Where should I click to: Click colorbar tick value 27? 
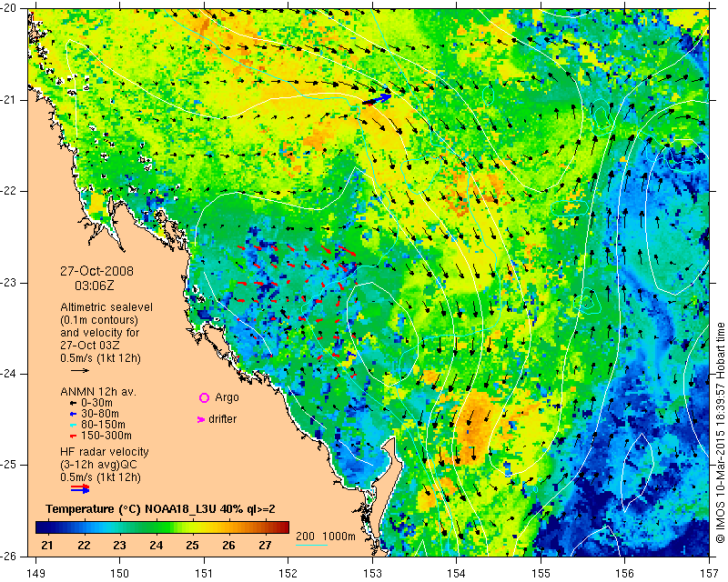pos(265,546)
